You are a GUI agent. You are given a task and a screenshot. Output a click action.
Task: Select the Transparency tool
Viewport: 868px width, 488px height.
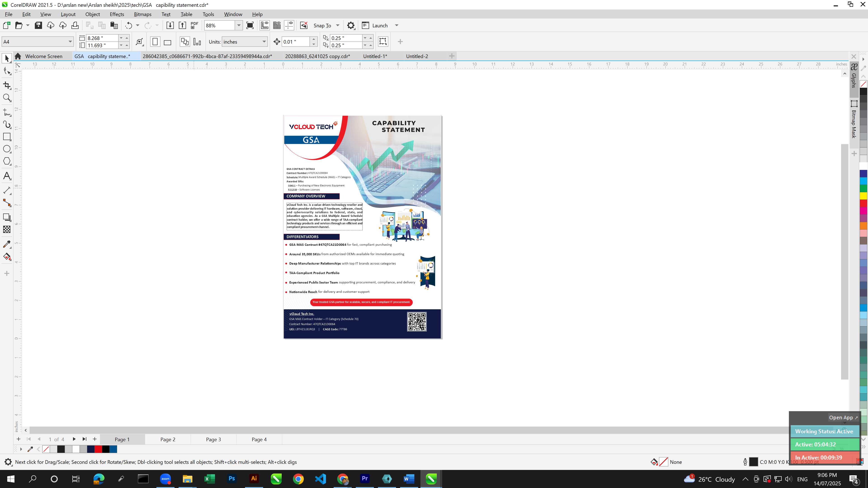point(7,229)
